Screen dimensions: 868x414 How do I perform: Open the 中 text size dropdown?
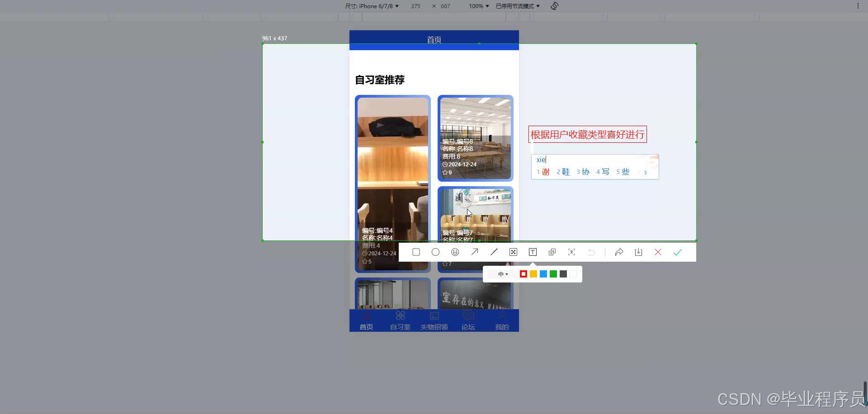502,274
